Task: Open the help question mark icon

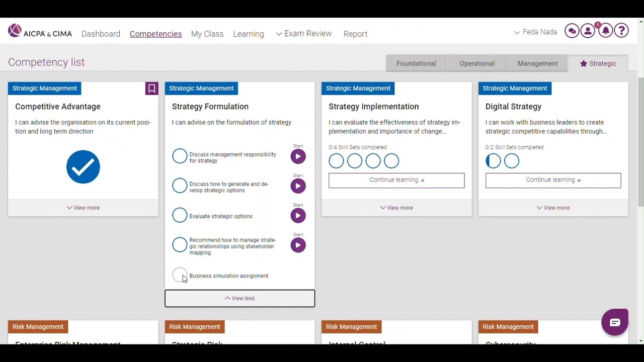Action: [621, 31]
